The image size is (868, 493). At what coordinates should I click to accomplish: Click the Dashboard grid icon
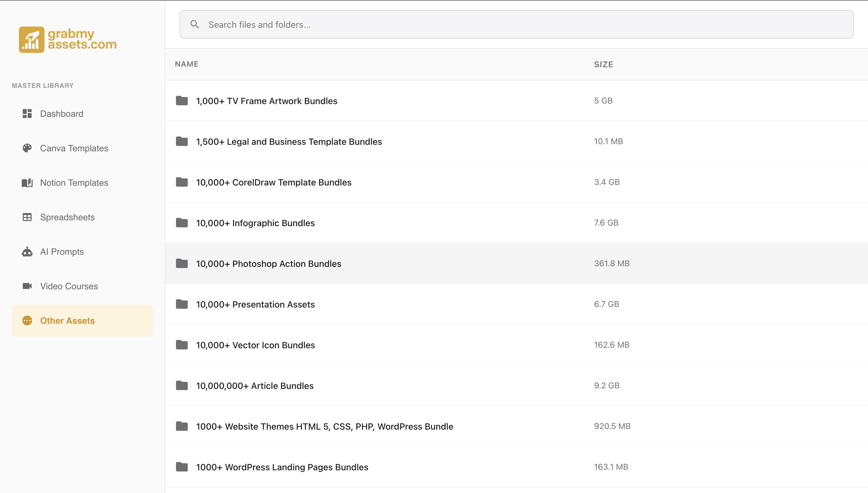27,114
